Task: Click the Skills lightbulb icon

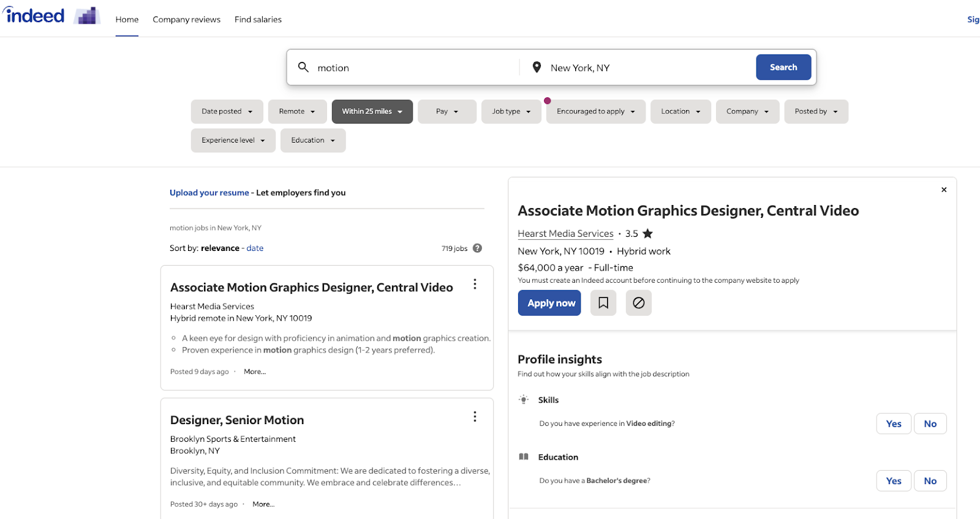Action: click(x=524, y=400)
